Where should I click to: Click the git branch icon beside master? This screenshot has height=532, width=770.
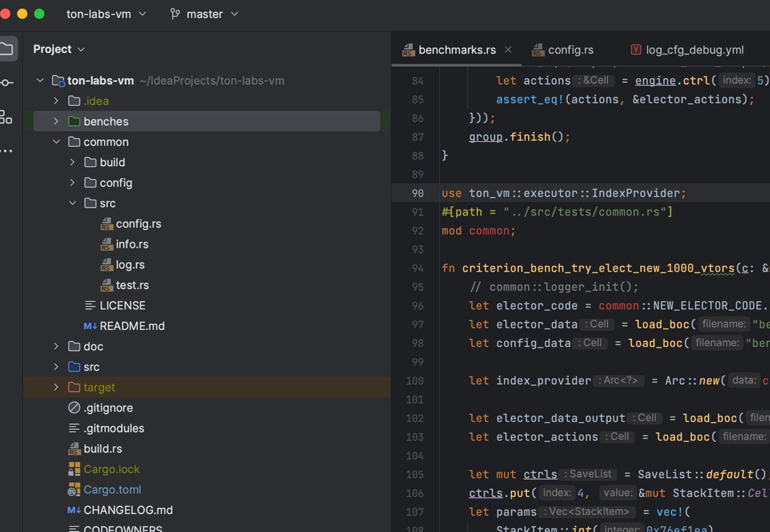pos(175,14)
